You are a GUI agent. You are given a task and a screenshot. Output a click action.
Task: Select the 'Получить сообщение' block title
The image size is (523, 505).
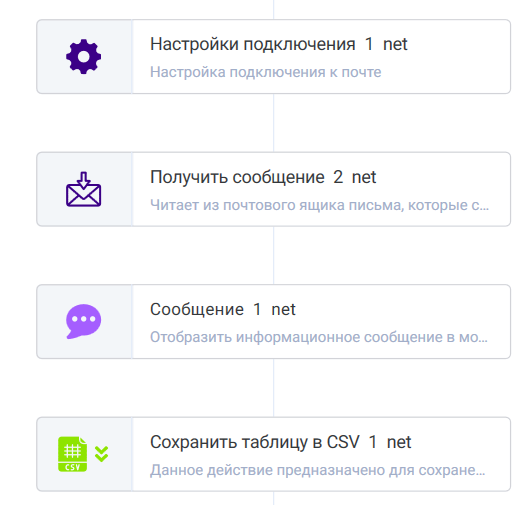[237, 177]
